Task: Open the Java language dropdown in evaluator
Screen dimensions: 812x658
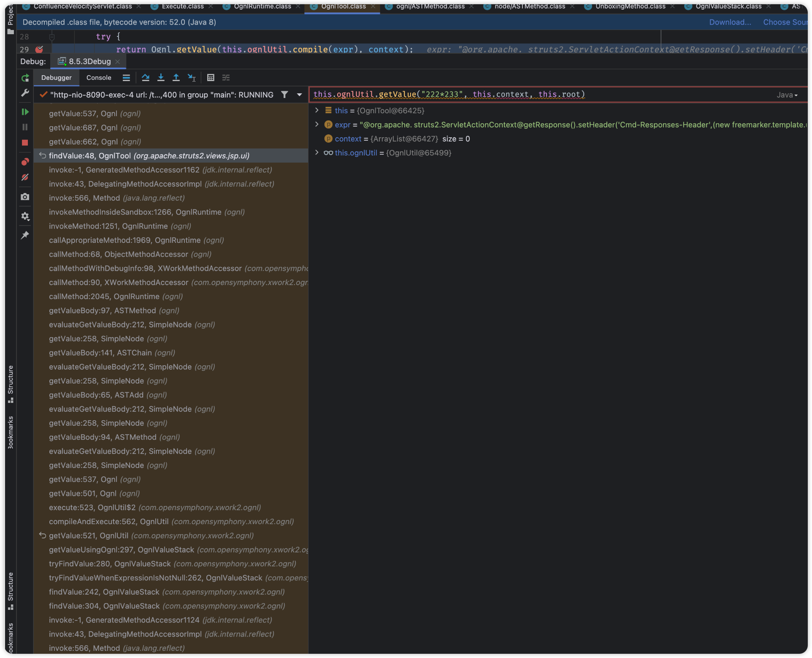Action: click(x=787, y=95)
